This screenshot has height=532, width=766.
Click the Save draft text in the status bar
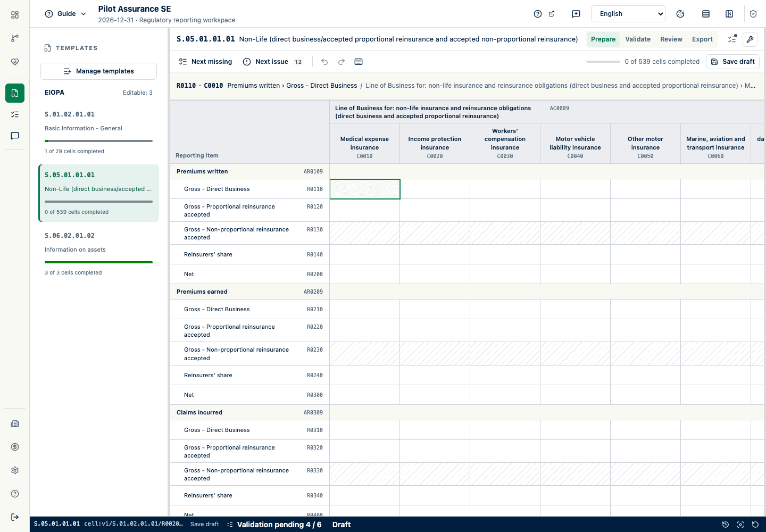[205, 525]
